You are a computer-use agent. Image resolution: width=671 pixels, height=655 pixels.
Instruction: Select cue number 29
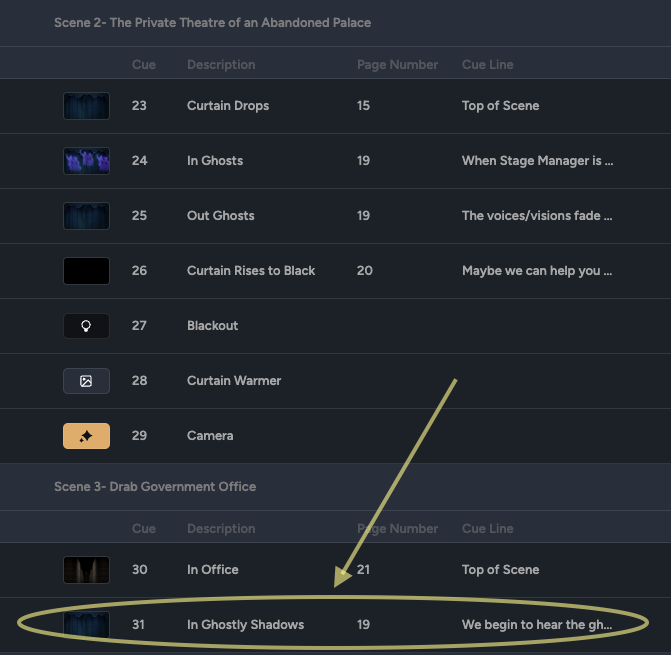[140, 436]
